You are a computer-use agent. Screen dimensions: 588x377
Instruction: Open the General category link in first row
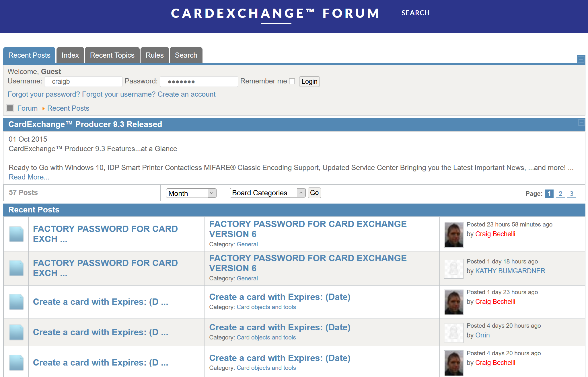tap(247, 244)
